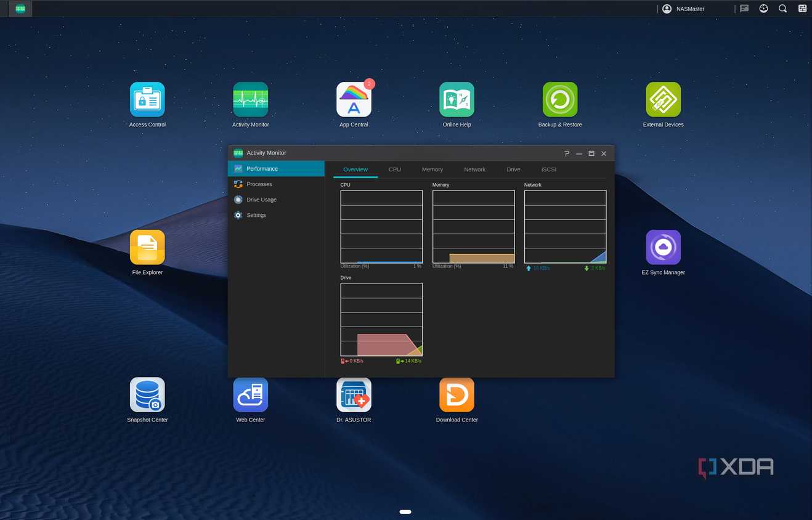The image size is (812, 520).
Task: Open App Central from the desktop
Action: coord(354,100)
